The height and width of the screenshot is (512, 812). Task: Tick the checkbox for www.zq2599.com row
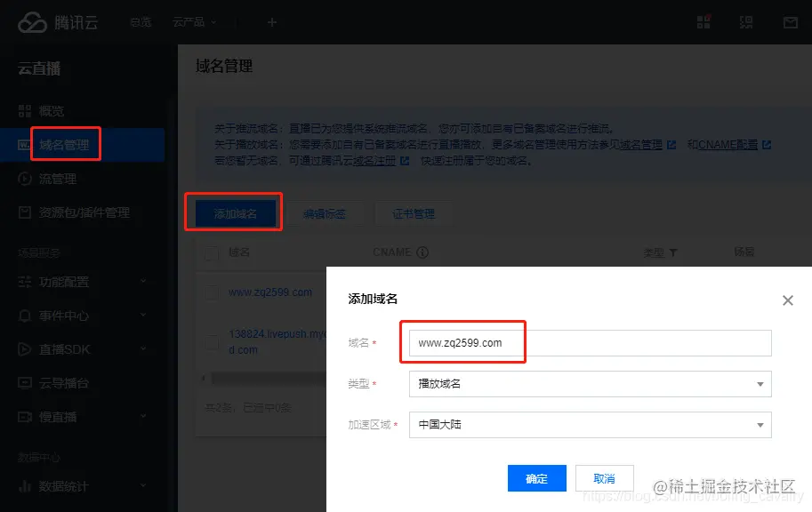pyautogui.click(x=210, y=292)
